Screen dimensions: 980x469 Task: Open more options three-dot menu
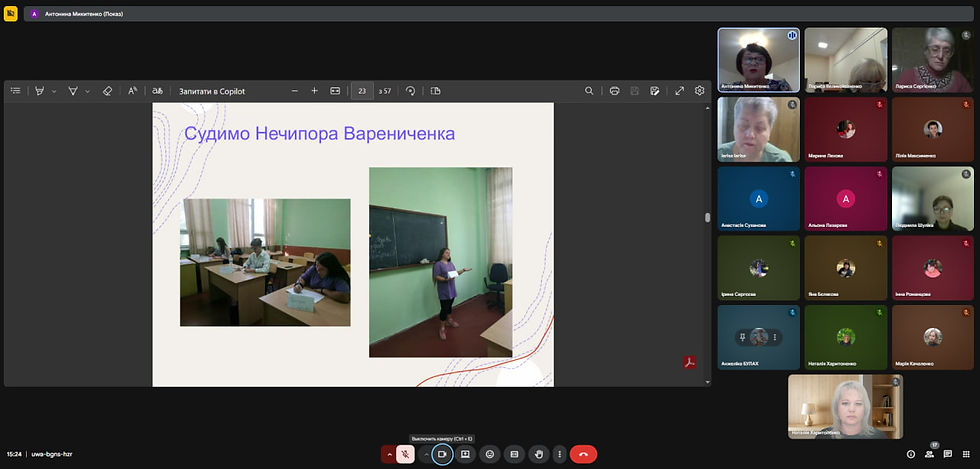pos(559,454)
